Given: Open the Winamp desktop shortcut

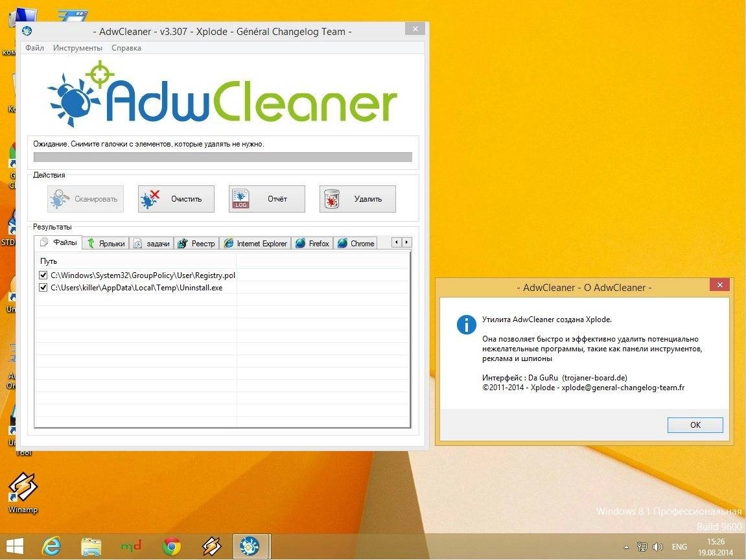Looking at the screenshot, I should pyautogui.click(x=23, y=493).
